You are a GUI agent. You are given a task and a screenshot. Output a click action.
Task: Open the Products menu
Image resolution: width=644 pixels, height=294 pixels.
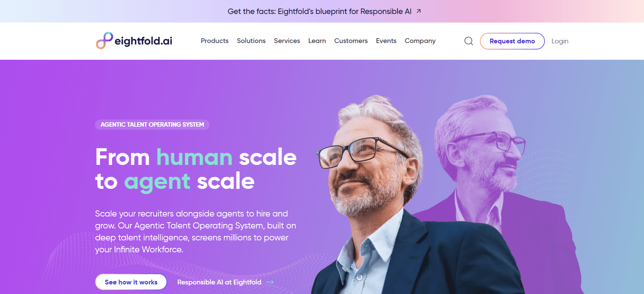(215, 41)
